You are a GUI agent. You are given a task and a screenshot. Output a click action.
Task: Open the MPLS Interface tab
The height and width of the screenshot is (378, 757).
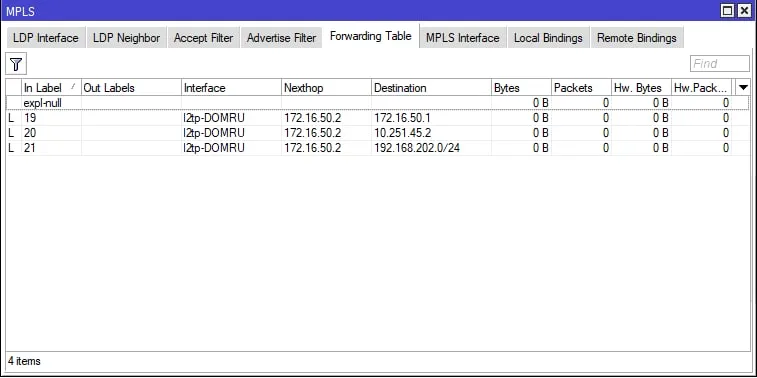click(x=463, y=38)
